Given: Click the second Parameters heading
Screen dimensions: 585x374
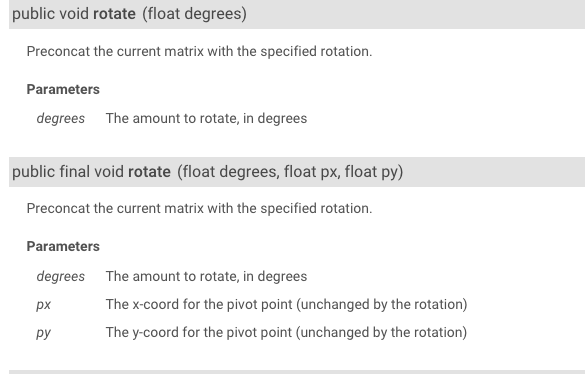Looking at the screenshot, I should [63, 246].
